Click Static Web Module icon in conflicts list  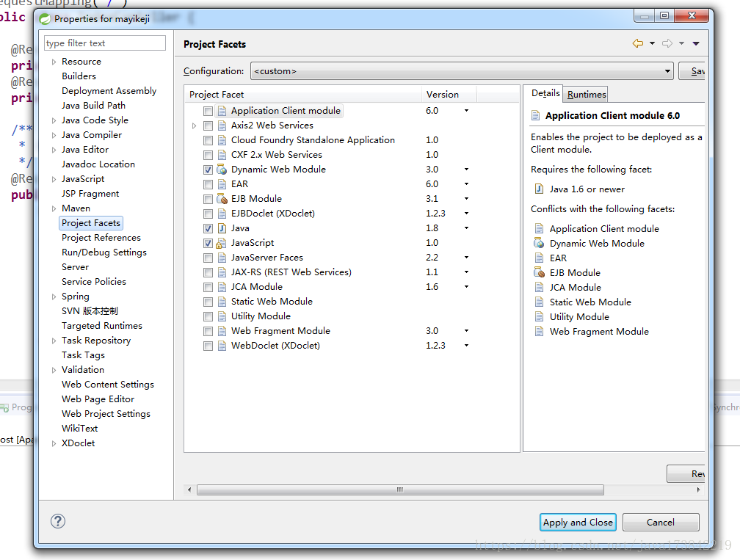539,302
